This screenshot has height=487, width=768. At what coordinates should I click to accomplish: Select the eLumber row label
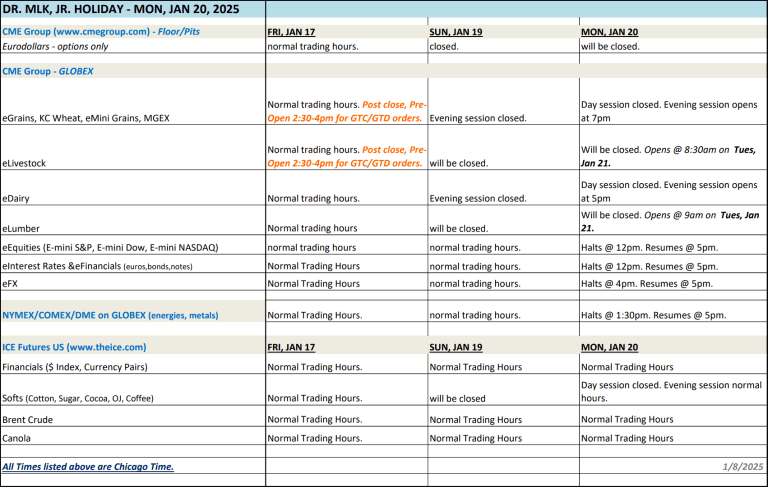(21, 228)
